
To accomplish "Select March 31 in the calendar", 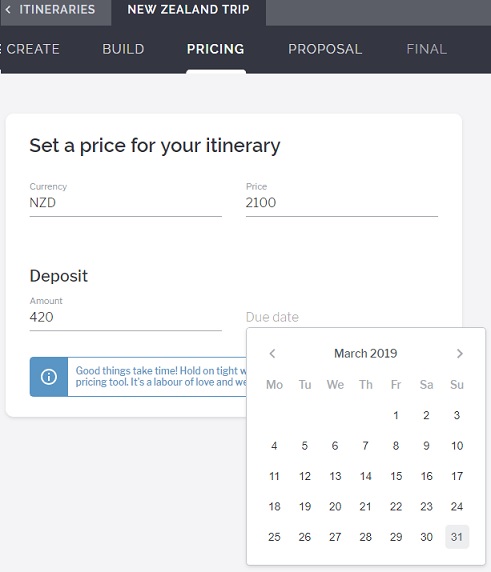I will tap(457, 537).
